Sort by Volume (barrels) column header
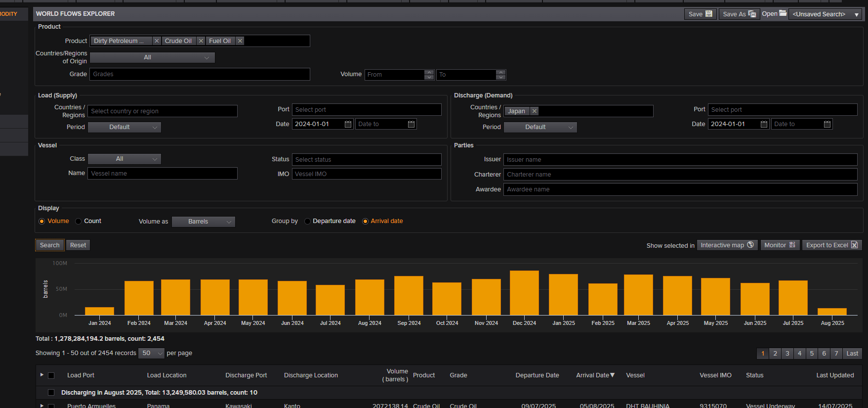The width and height of the screenshot is (868, 408). click(x=395, y=375)
